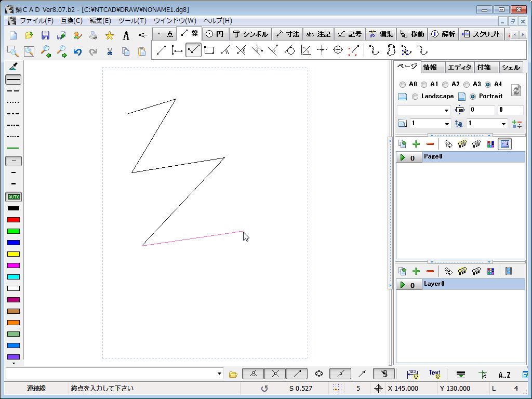The height and width of the screenshot is (399, 532).
Task: Open the ヘルプ(H) menu
Action: 218,21
